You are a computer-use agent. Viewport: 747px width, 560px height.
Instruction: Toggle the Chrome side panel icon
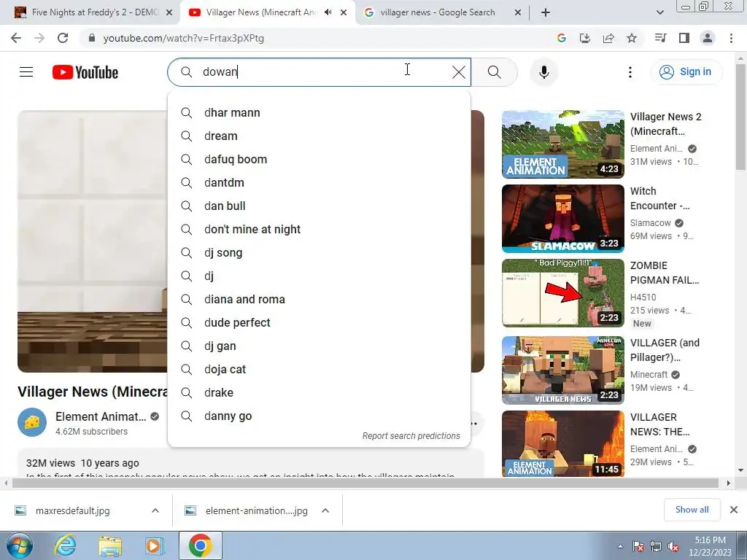(684, 38)
